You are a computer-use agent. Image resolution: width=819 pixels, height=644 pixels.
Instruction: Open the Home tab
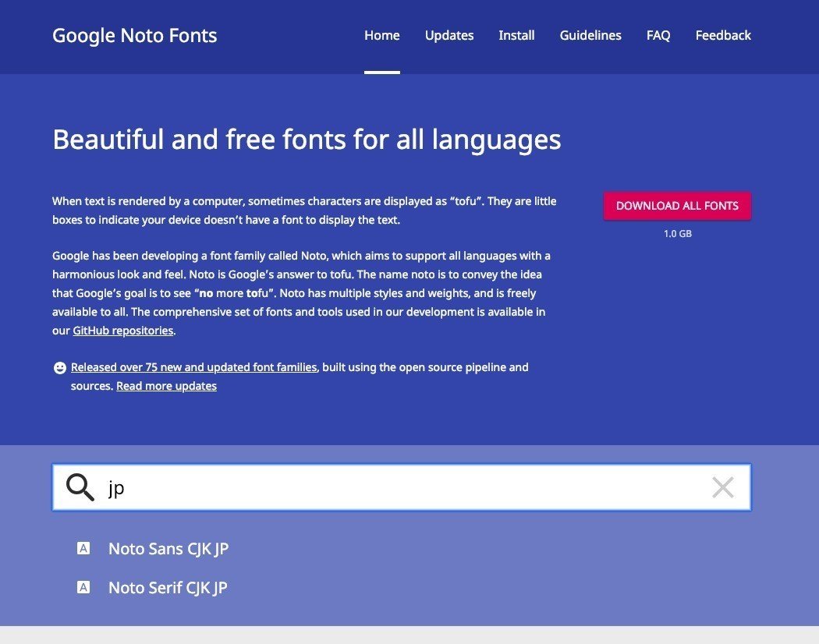pos(382,35)
